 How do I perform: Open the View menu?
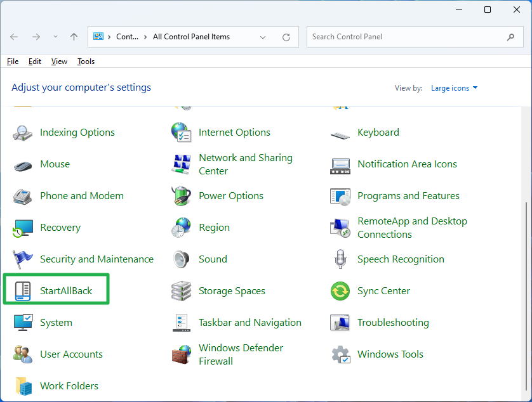[x=59, y=61]
